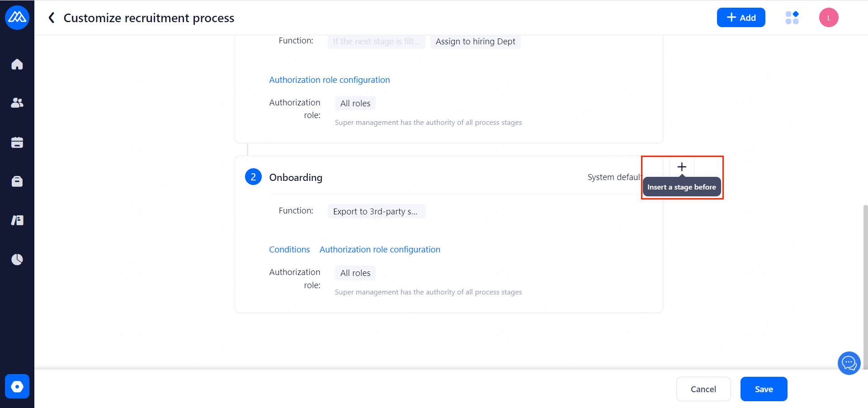
Task: Select Export to 3rd-party function tag
Action: pos(376,211)
